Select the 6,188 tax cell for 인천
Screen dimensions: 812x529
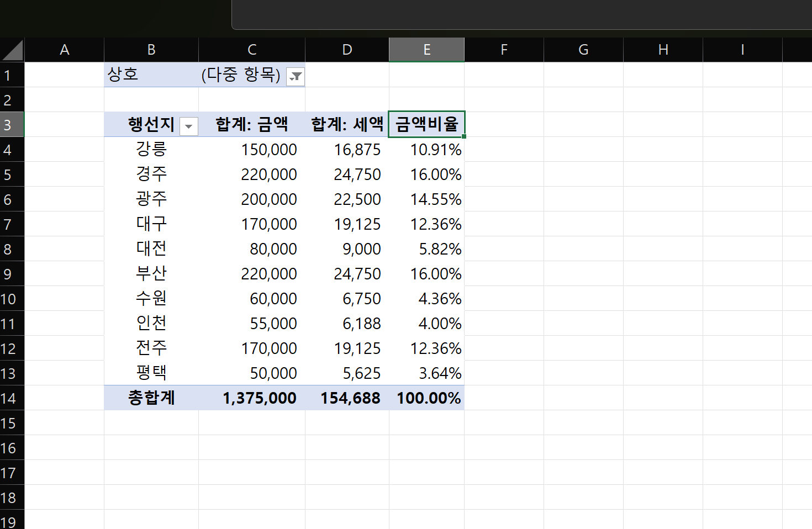361,324
